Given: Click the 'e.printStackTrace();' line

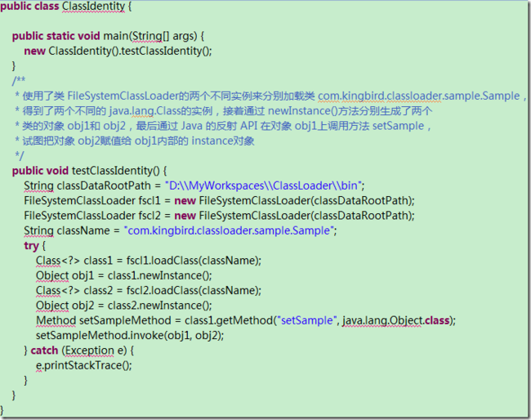Looking at the screenshot, I should tap(84, 365).
